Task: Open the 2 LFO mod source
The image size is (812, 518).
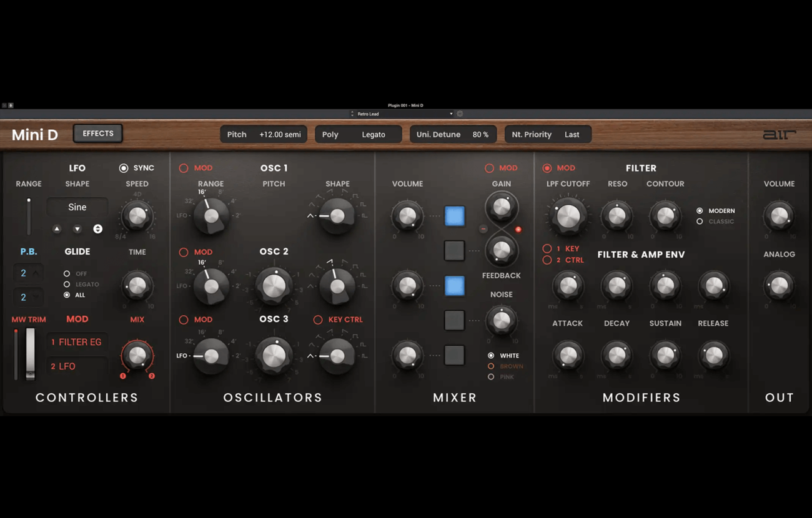Action: pyautogui.click(x=76, y=366)
